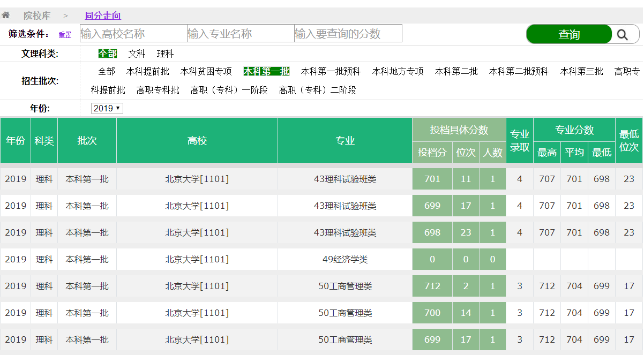Select 理科 subject category
Screen dimensions: 644x355
[x=165, y=54]
